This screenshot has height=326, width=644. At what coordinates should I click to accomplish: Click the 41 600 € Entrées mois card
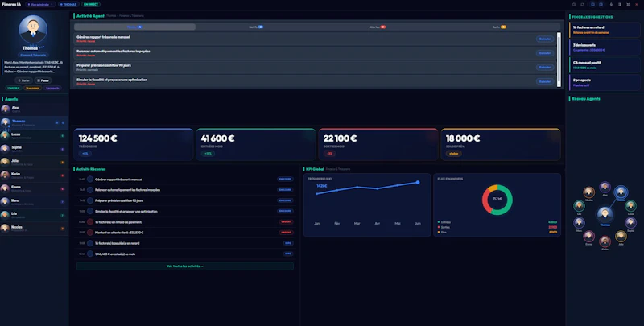[x=255, y=144]
